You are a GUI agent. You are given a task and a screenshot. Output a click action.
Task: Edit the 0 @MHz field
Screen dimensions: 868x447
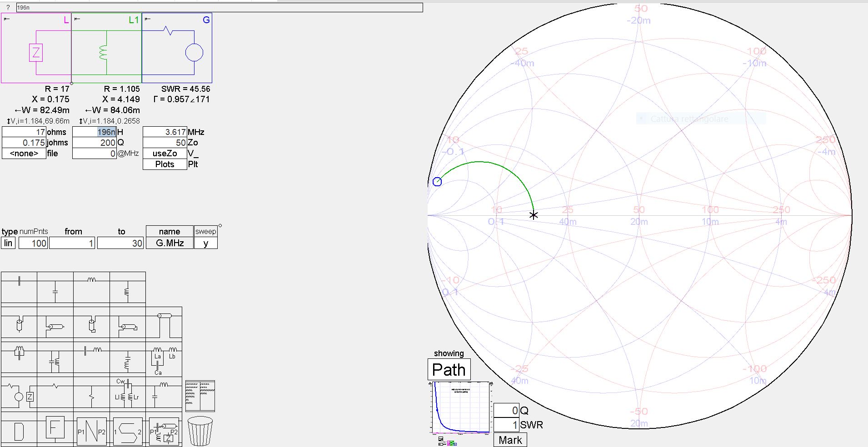click(95, 154)
